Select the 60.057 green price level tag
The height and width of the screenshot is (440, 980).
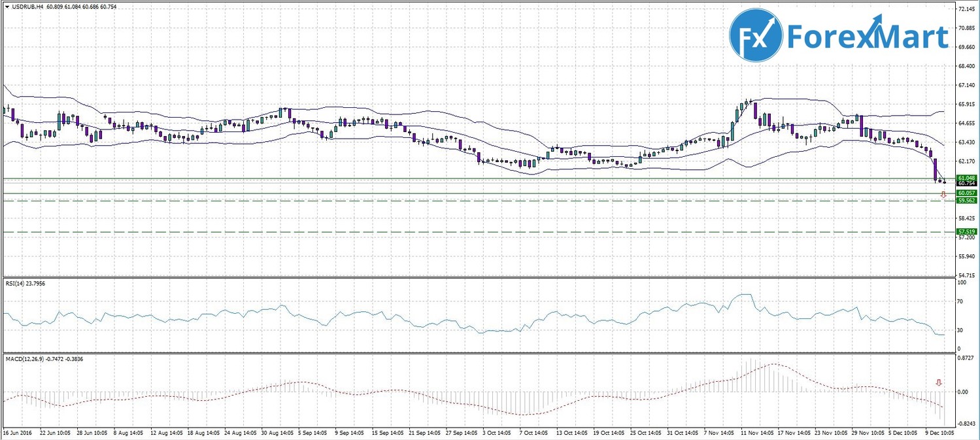[x=966, y=194]
